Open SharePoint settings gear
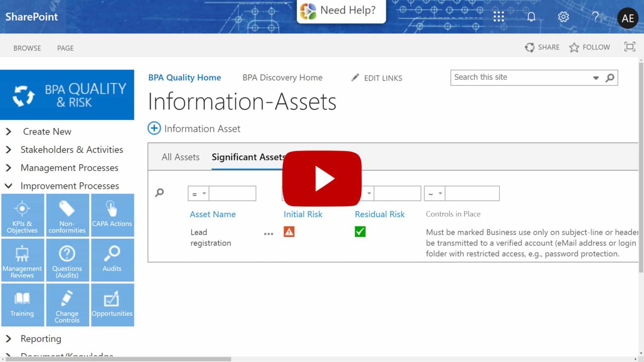 563,17
